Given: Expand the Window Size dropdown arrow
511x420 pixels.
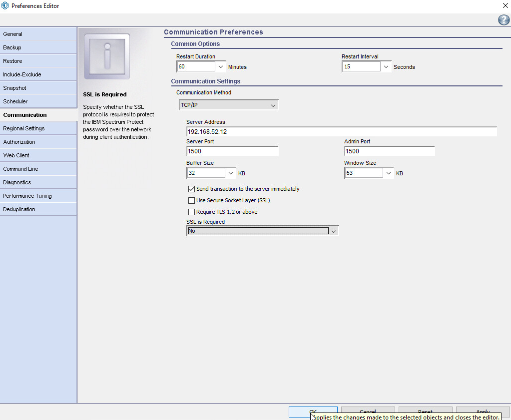Looking at the screenshot, I should pos(389,173).
